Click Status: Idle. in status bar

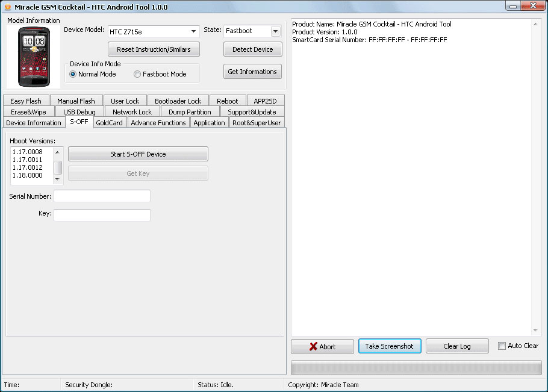(x=216, y=385)
